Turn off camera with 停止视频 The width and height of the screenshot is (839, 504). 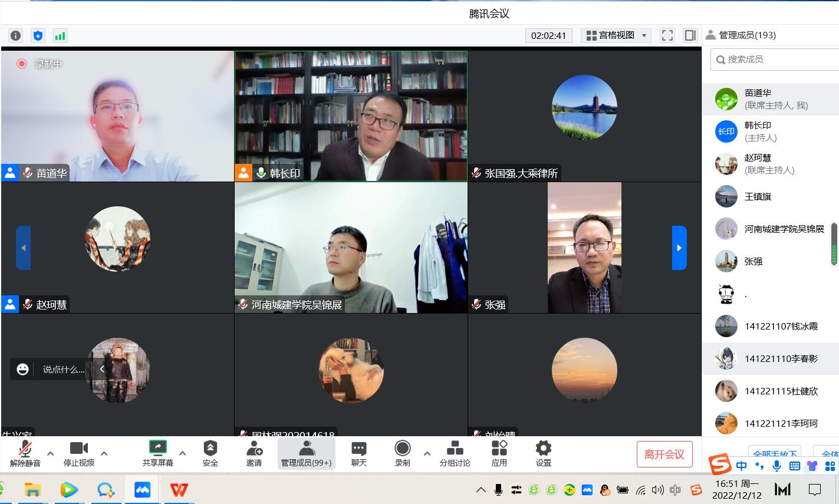tap(78, 453)
